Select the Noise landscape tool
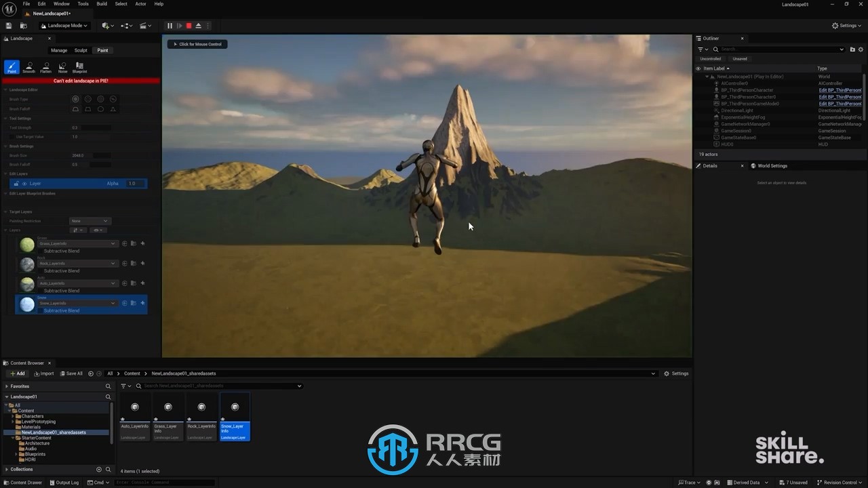 62,66
